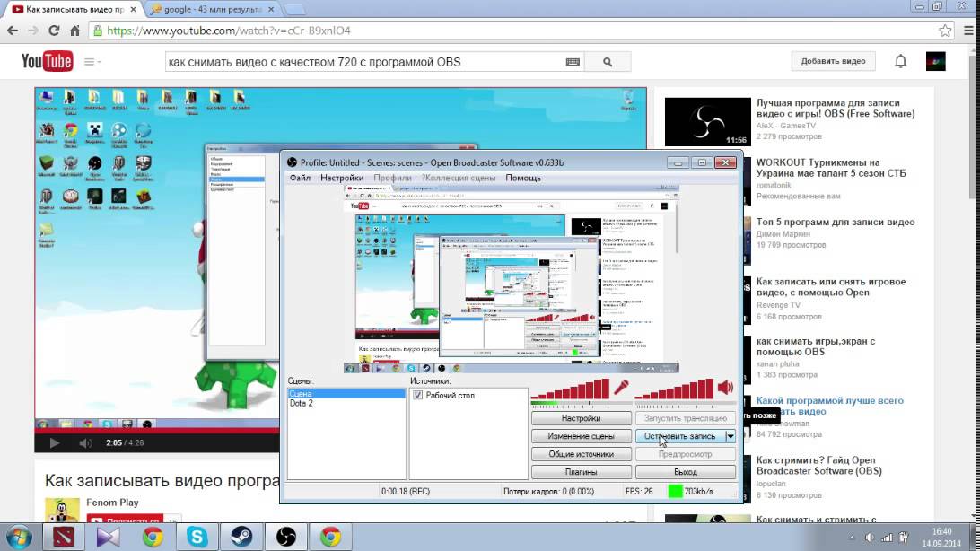Open the Fenom Play channel name
This screenshot has width=980, height=551.
tap(112, 503)
